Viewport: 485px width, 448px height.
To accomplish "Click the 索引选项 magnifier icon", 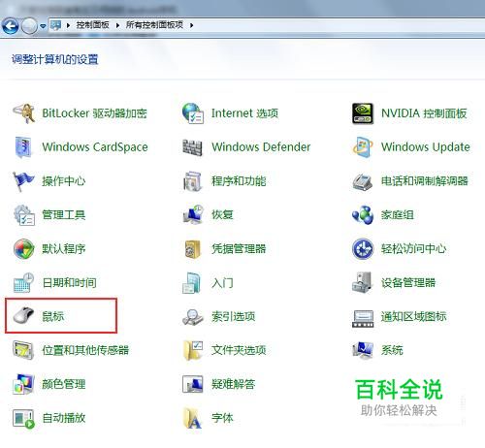I will coord(193,317).
